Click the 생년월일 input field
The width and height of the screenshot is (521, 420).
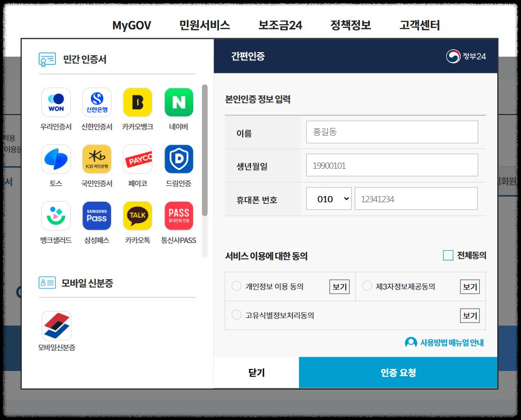[392, 165]
